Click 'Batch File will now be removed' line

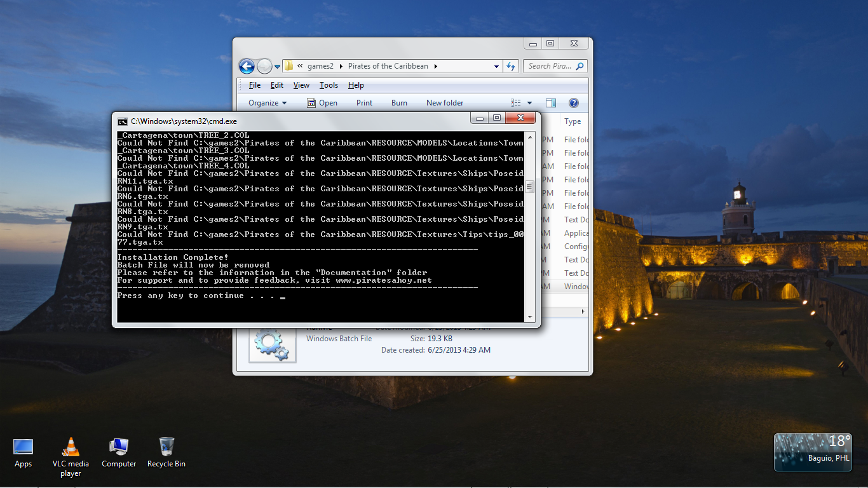(193, 265)
